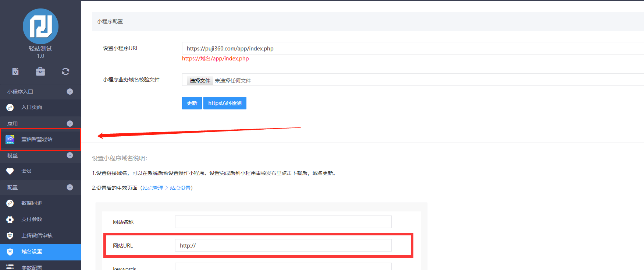This screenshot has width=644, height=270.
Task: Open 入口页面 menu item
Action: pyautogui.click(x=40, y=108)
